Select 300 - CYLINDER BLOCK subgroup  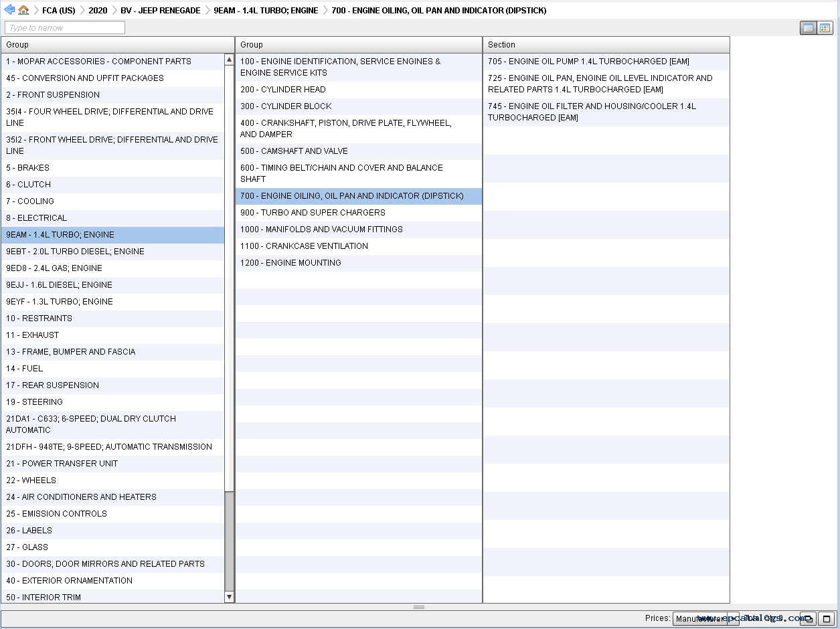(359, 106)
